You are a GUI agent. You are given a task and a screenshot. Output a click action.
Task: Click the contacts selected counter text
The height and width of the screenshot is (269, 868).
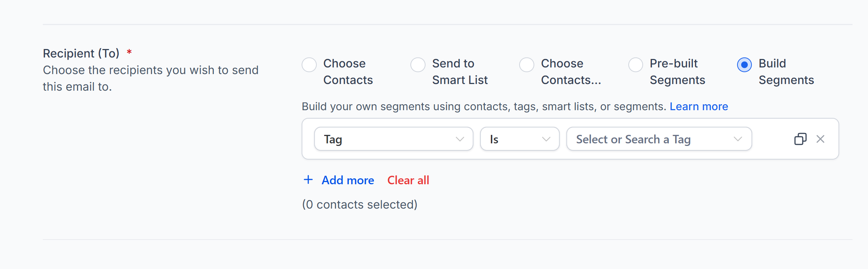360,205
